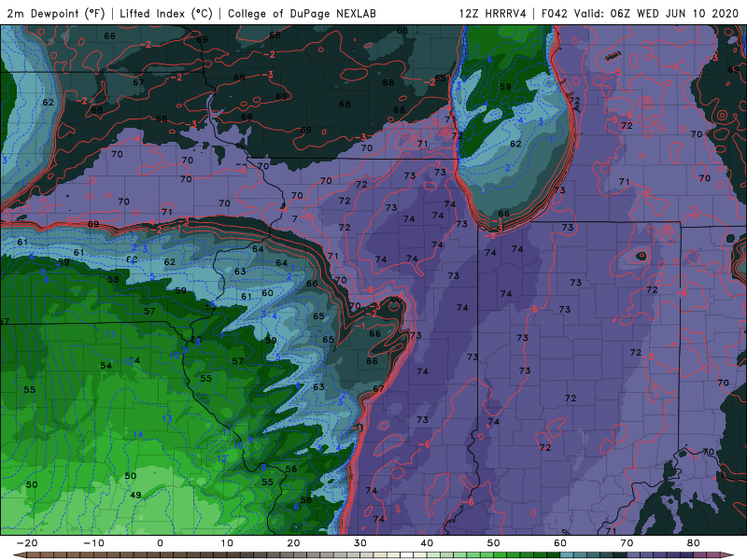Viewport: 747px width, 560px height.
Task: Click the "49" dewpoint value on map
Action: 135,495
